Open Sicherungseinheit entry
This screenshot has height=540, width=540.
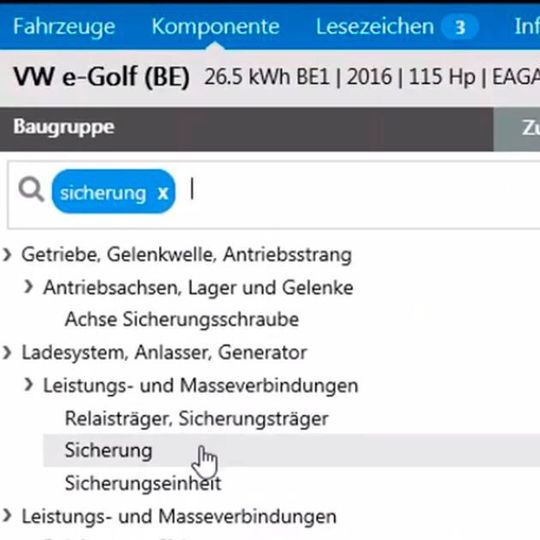143,483
